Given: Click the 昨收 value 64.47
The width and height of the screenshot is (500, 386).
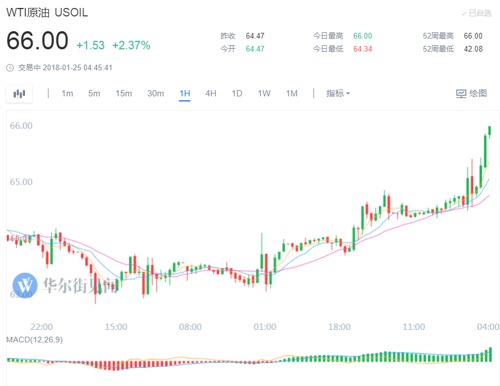Looking at the screenshot, I should click(255, 36).
